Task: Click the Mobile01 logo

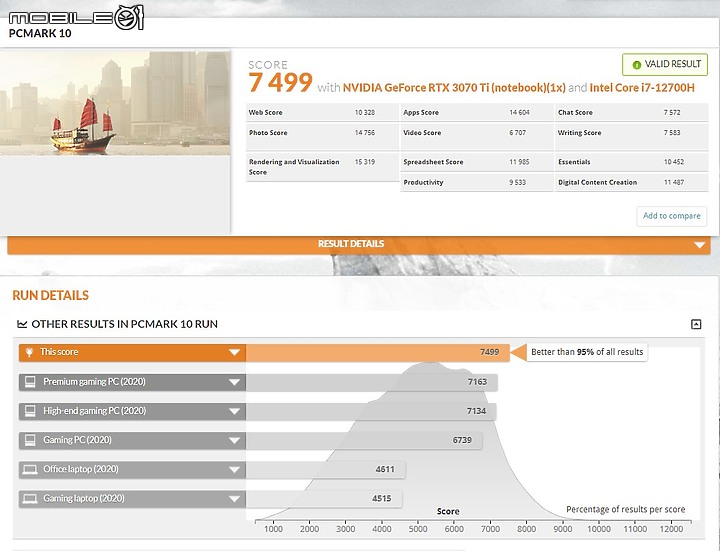Action: click(76, 17)
